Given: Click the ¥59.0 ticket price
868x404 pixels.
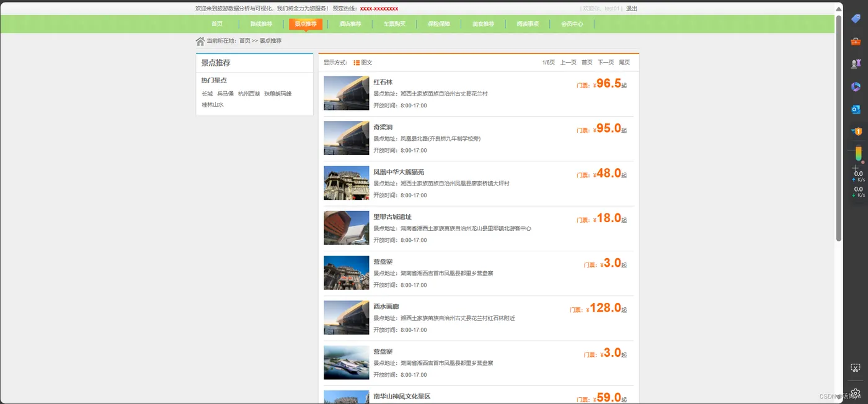Looking at the screenshot, I should (x=607, y=398).
